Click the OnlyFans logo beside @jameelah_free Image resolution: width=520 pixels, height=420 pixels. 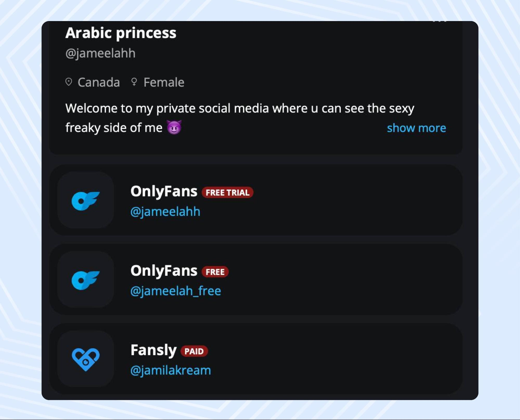[x=86, y=280]
